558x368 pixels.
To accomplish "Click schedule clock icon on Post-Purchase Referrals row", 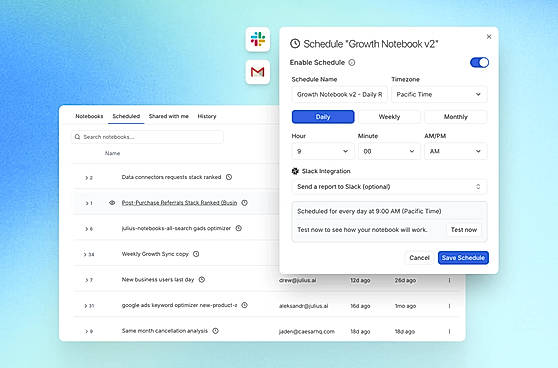I will click(x=244, y=203).
